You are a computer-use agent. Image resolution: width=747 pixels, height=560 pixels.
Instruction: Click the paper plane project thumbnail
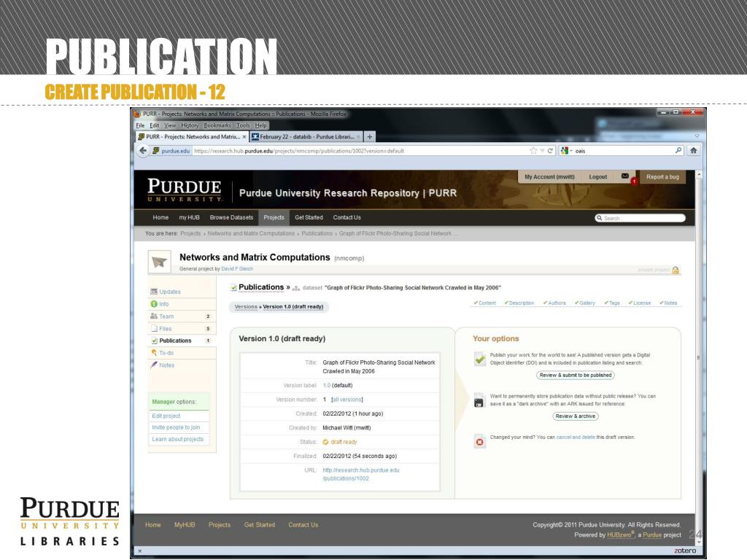(x=159, y=262)
